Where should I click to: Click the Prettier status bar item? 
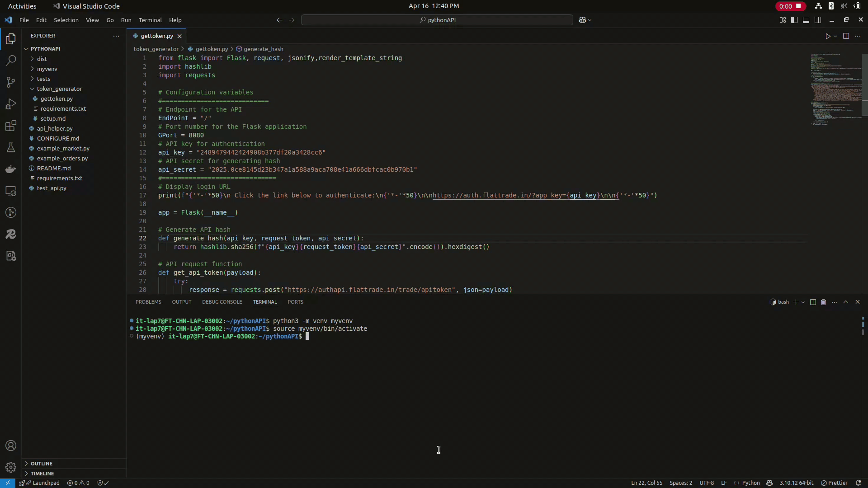[x=835, y=483]
